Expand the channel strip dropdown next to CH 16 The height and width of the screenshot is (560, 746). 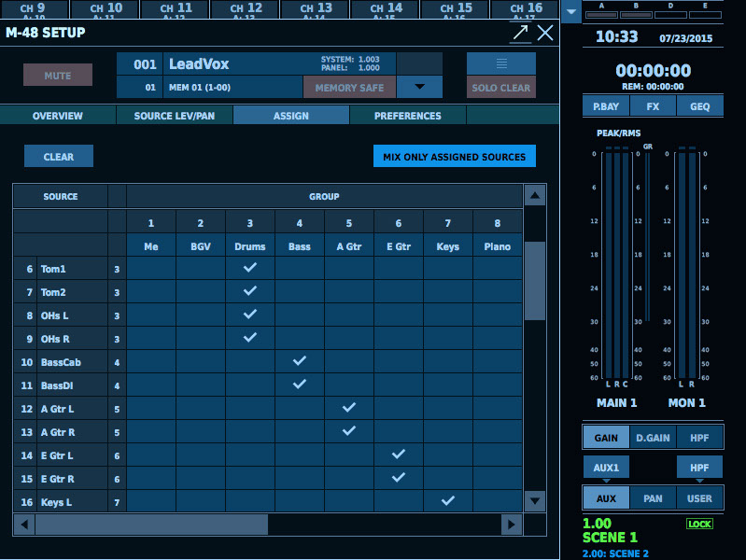[570, 11]
